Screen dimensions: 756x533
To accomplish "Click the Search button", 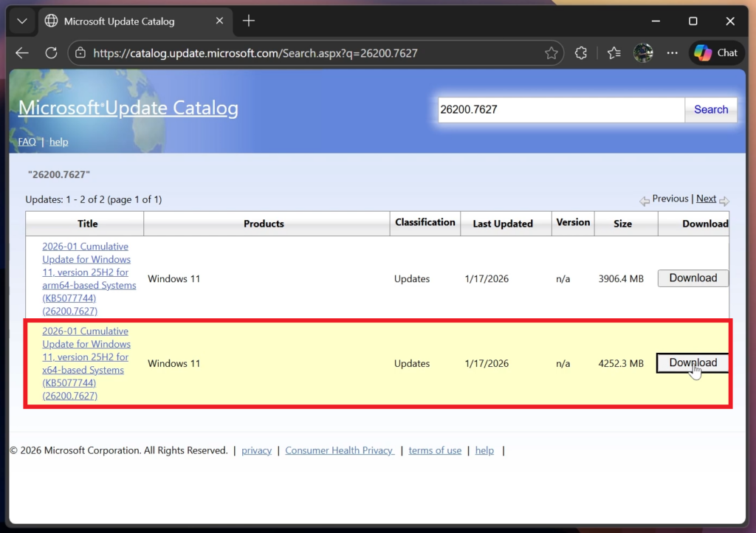I will click(710, 110).
